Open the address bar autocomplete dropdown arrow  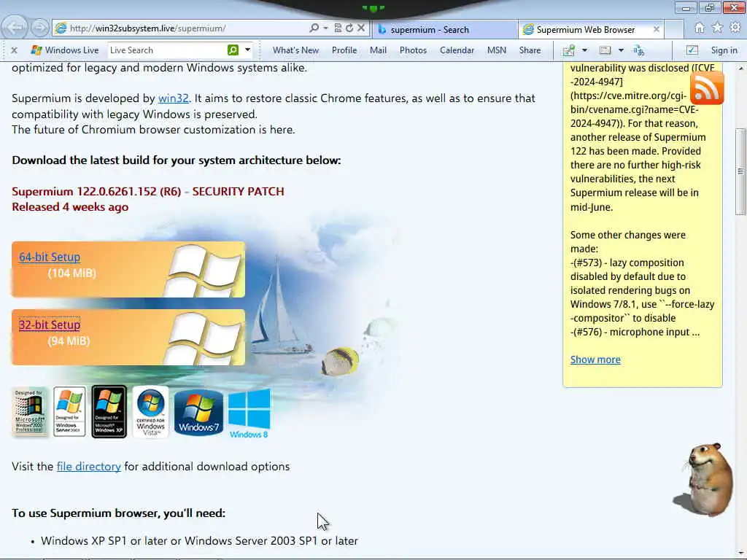pyautogui.click(x=325, y=28)
